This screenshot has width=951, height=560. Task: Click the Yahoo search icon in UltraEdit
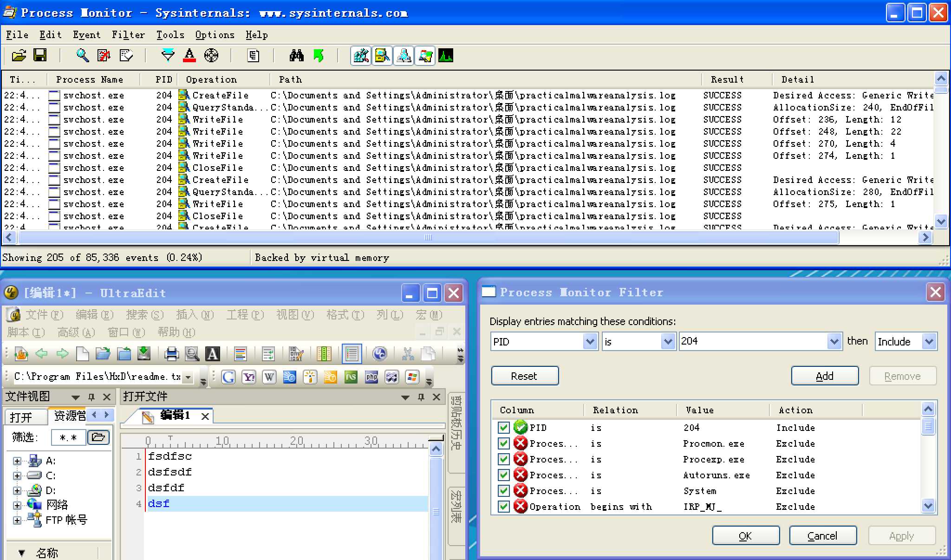[249, 377]
